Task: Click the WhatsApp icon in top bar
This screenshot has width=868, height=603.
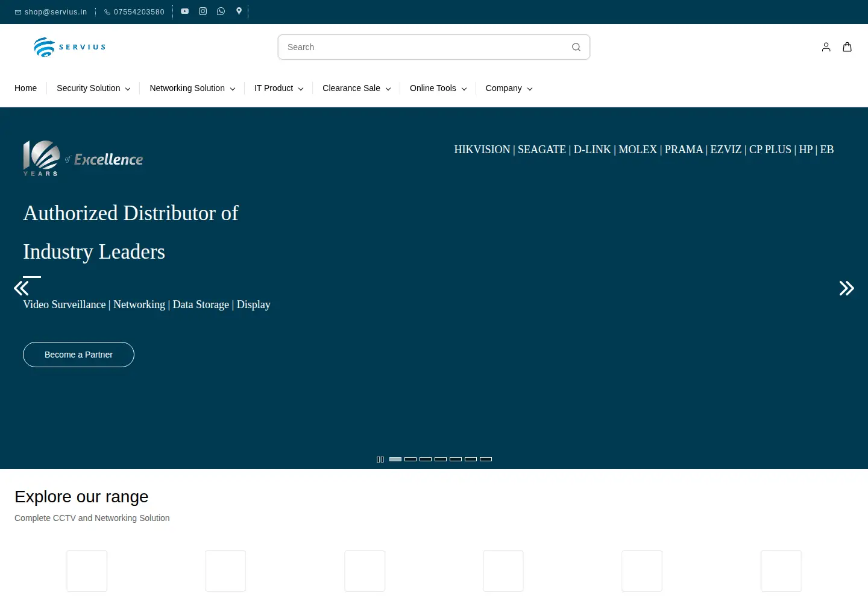Action: tap(221, 11)
